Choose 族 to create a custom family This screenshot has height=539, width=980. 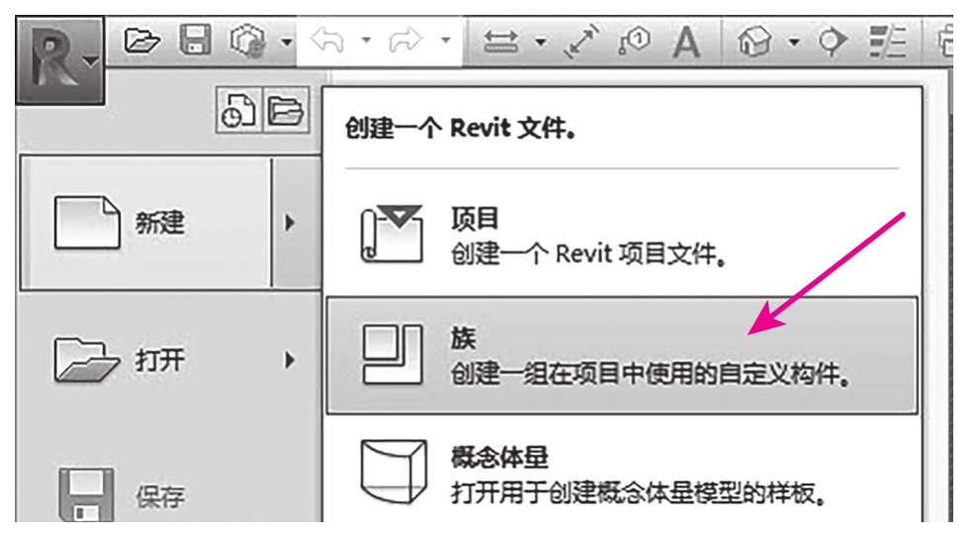622,355
